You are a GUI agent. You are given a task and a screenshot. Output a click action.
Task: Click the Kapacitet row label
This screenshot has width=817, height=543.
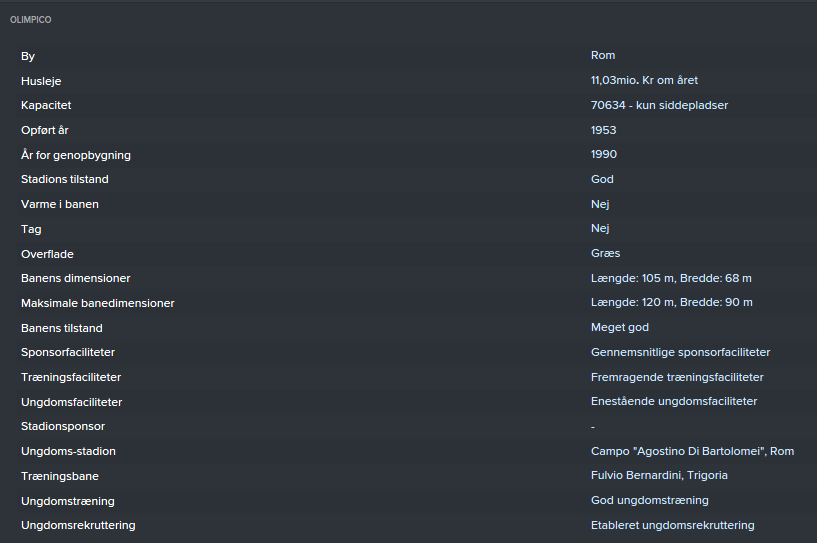click(46, 105)
